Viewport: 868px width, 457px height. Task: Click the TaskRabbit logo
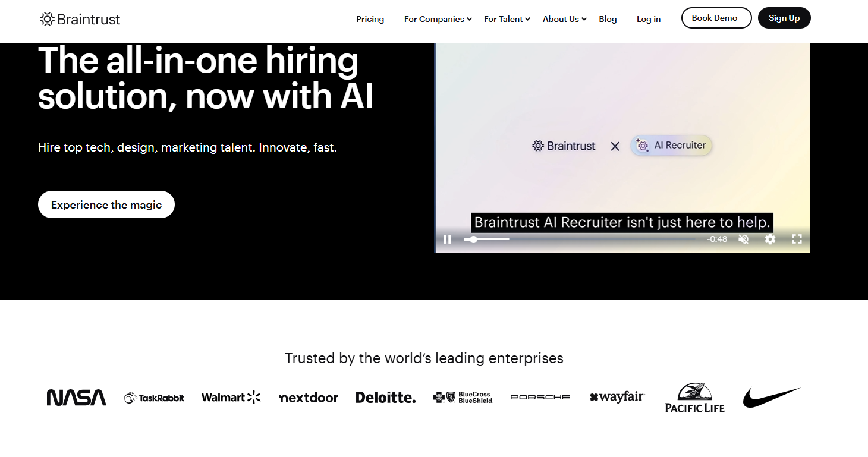154,398
